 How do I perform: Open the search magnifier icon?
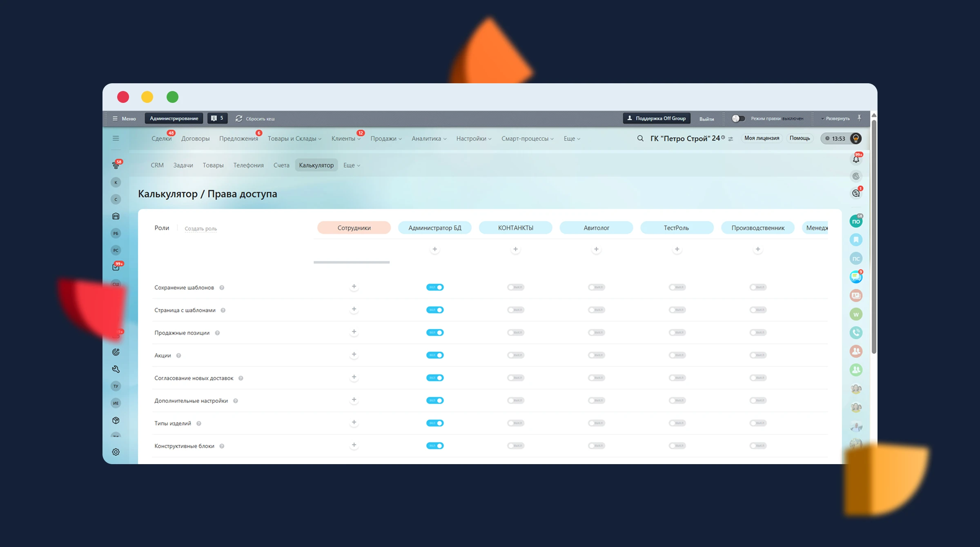pyautogui.click(x=640, y=138)
